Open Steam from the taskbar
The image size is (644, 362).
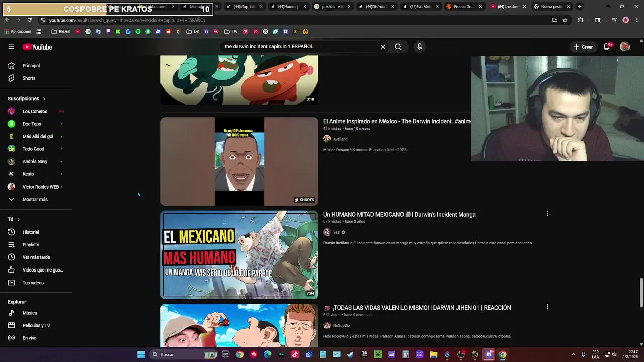350,354
